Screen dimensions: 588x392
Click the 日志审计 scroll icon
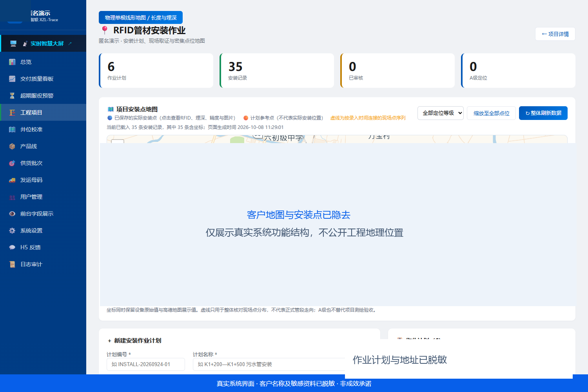coord(12,264)
